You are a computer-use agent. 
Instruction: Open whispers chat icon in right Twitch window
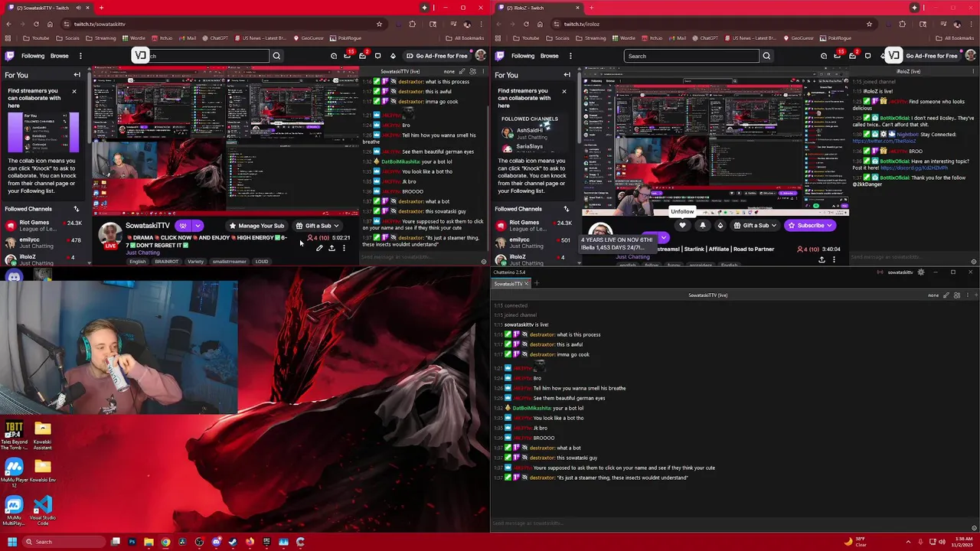(867, 56)
